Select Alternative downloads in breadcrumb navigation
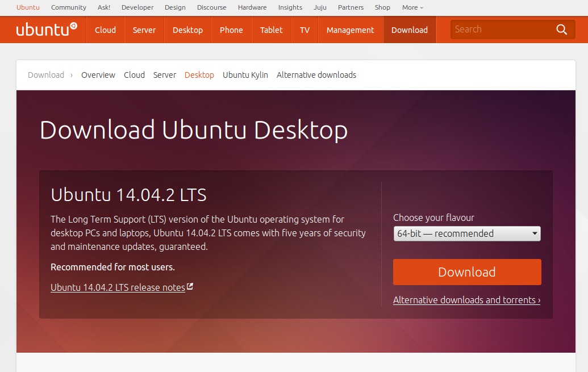 pos(316,75)
